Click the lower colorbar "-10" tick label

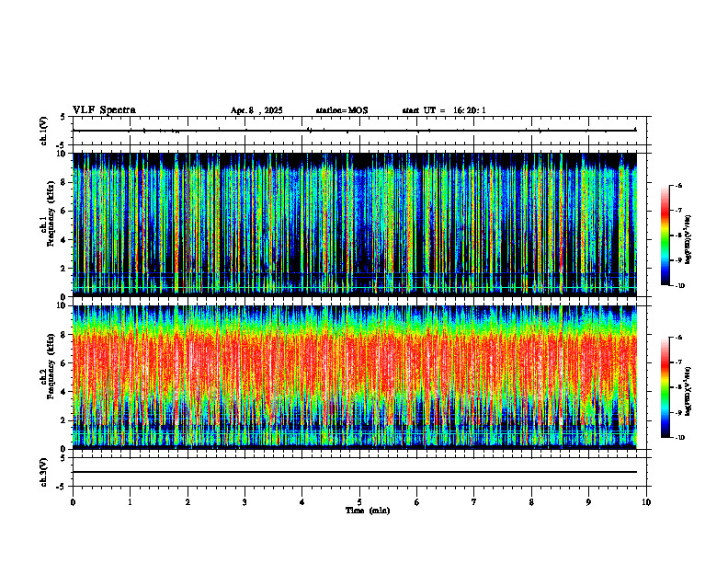[679, 438]
